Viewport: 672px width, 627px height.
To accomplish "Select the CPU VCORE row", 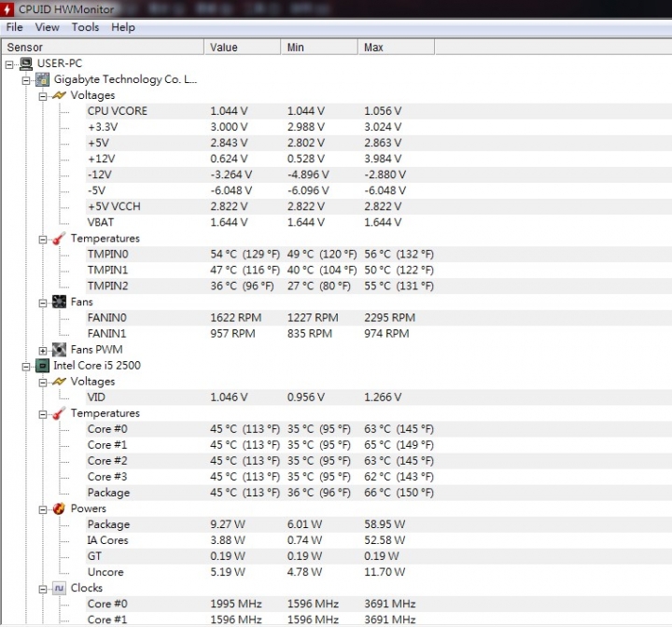I will 378,111.
